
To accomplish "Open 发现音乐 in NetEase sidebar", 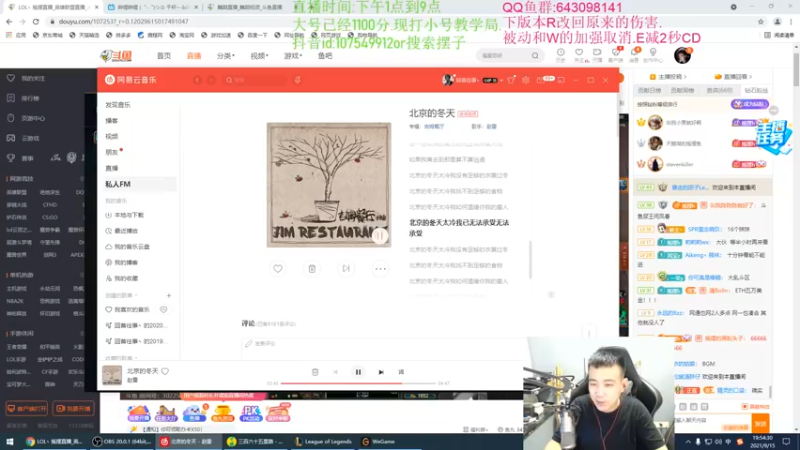I will coord(118,105).
